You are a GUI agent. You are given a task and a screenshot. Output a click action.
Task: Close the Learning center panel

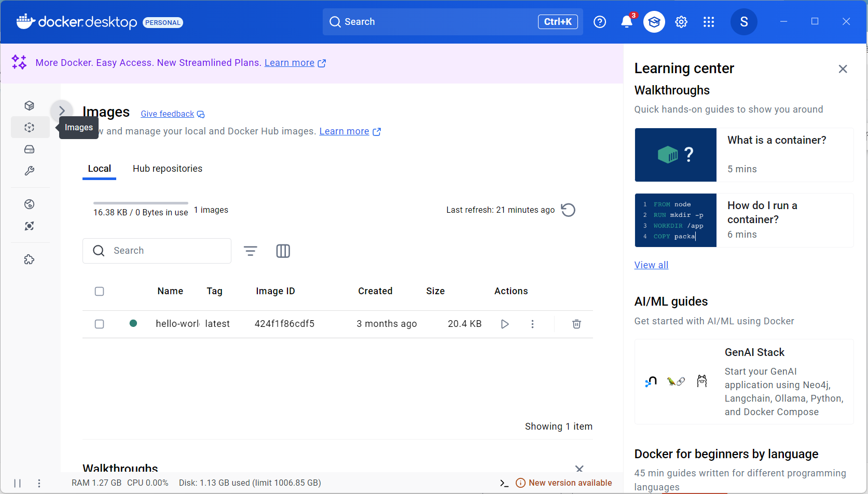click(x=843, y=69)
